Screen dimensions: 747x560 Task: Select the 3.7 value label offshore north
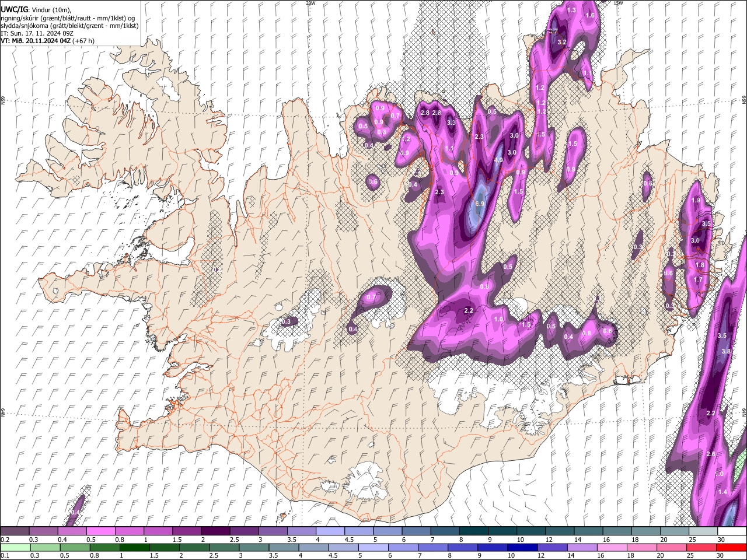tap(553, 32)
